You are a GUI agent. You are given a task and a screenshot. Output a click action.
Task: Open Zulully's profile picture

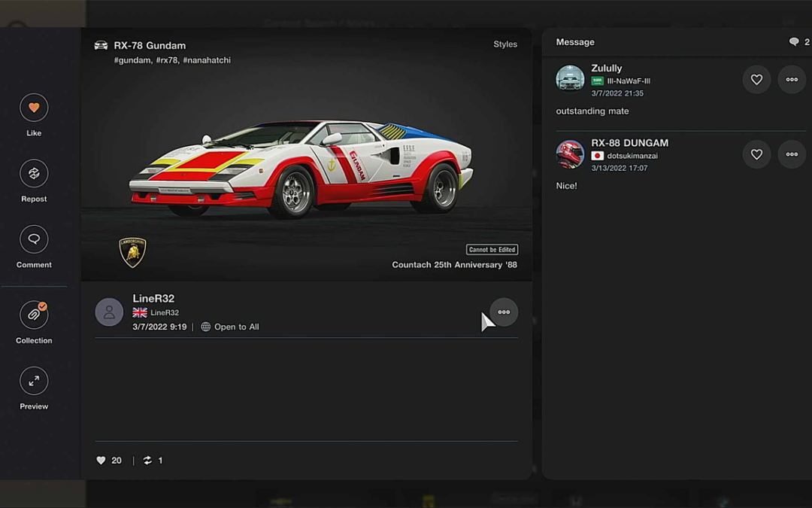570,79
